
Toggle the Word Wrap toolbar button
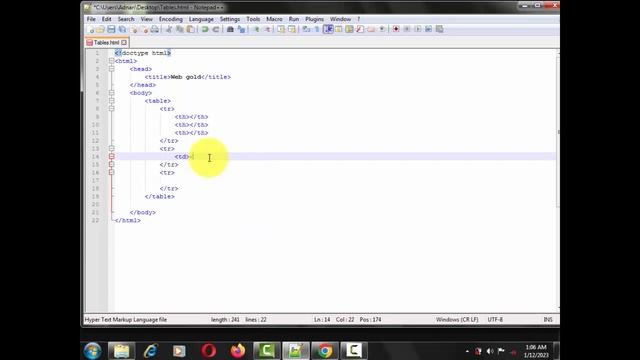tap(306, 29)
